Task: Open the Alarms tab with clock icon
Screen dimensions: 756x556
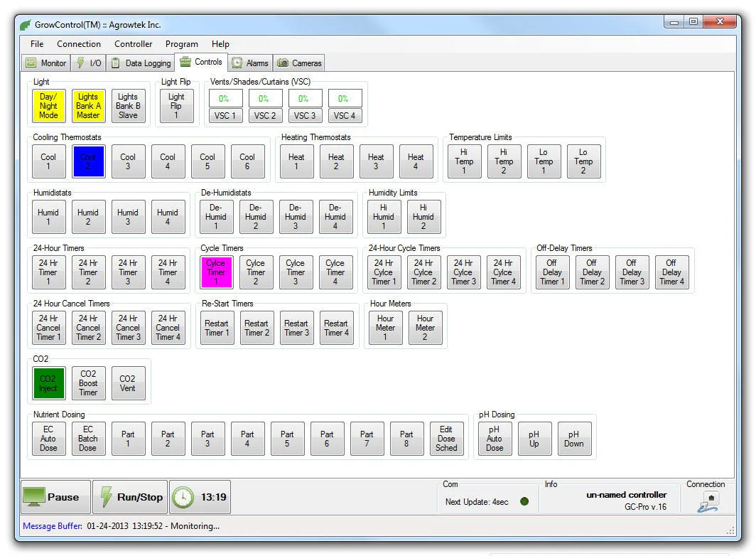Action: (x=250, y=63)
